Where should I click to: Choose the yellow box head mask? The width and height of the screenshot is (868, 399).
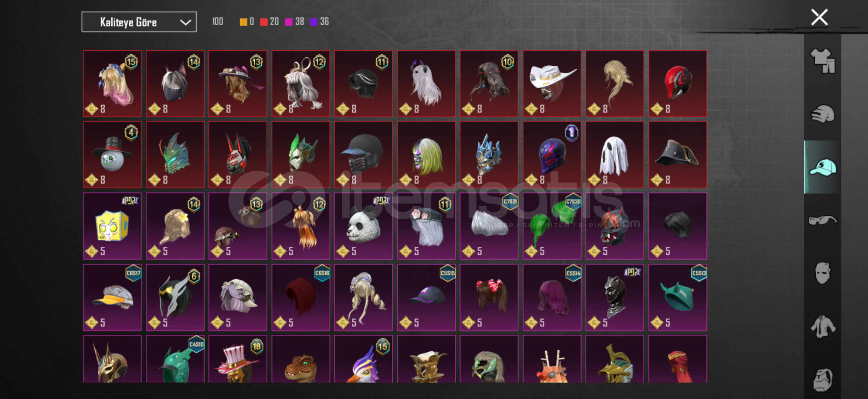click(112, 226)
